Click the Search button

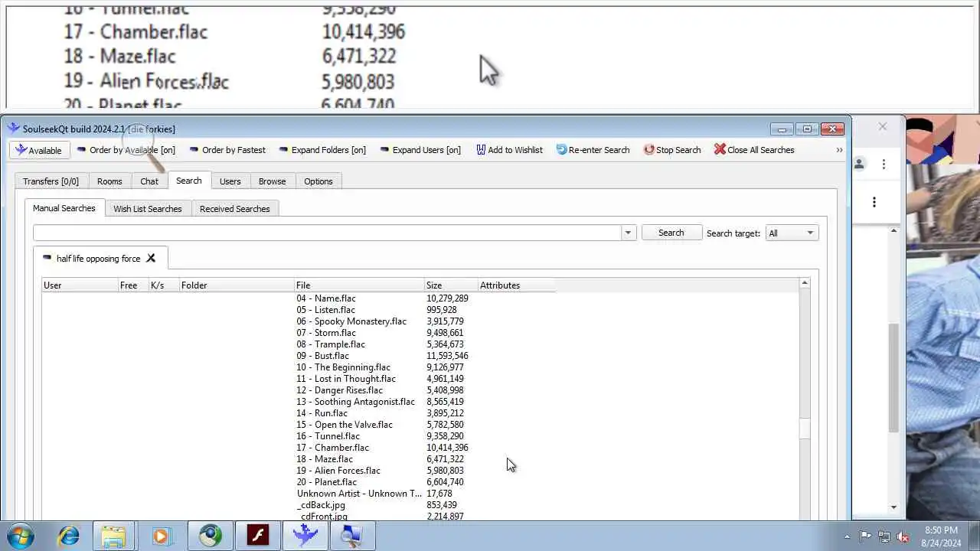(x=671, y=233)
